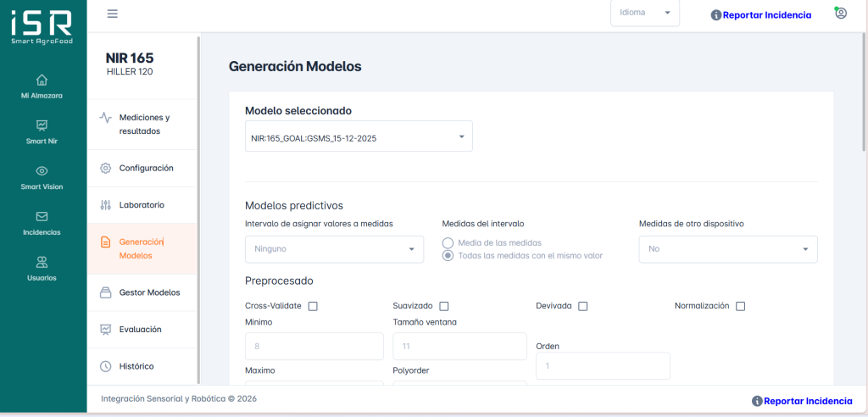Enable the Cross-Validate checkbox
This screenshot has width=868, height=417.
(313, 306)
